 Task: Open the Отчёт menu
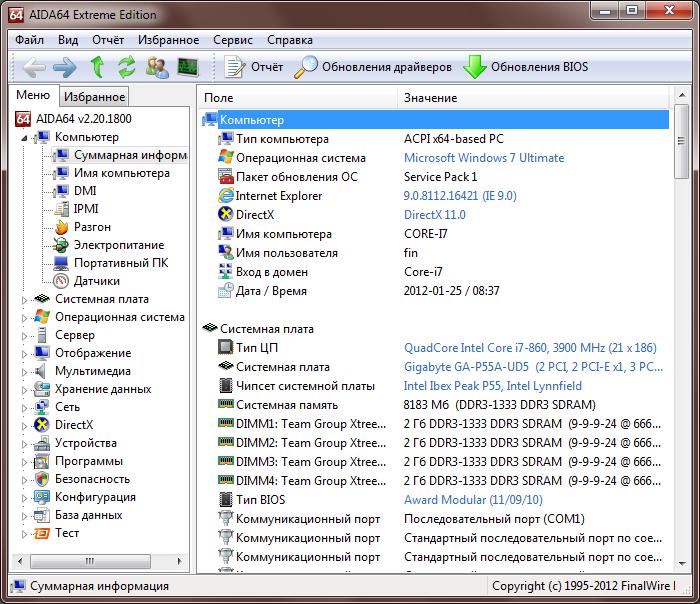(x=108, y=40)
